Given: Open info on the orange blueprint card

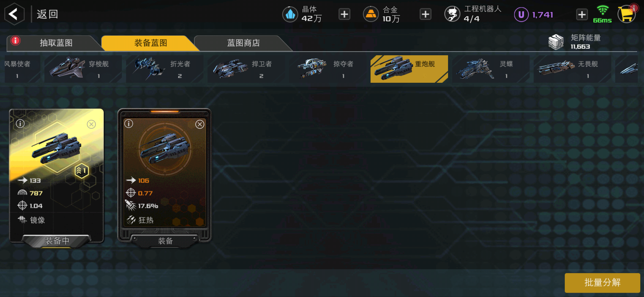Looking at the screenshot, I should [x=129, y=124].
